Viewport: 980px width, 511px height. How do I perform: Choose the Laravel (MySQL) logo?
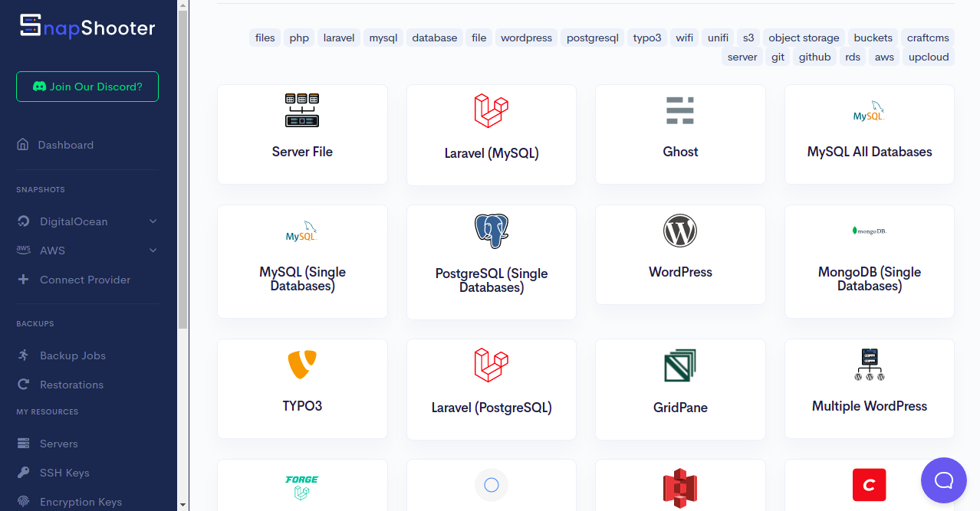[x=492, y=110]
